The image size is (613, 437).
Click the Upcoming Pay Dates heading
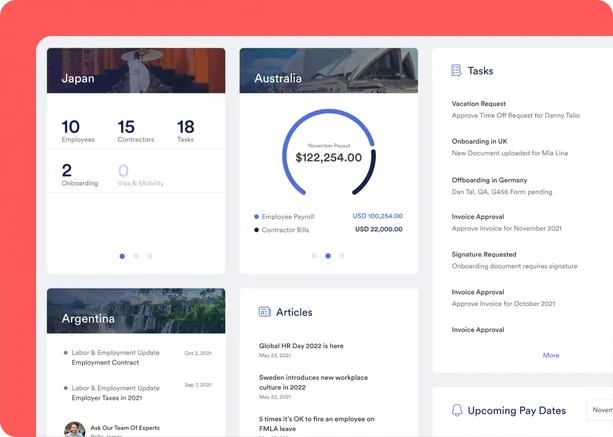click(x=517, y=410)
